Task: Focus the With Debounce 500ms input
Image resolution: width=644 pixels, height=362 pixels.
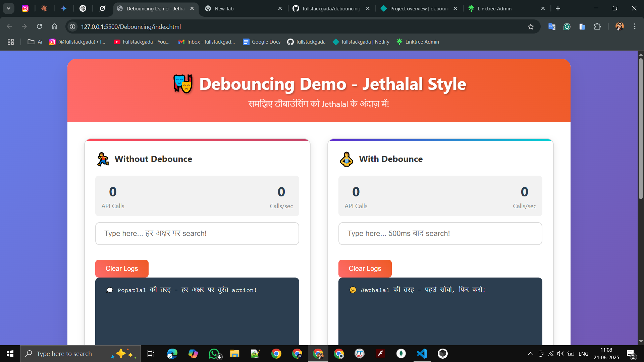Action: click(440, 234)
